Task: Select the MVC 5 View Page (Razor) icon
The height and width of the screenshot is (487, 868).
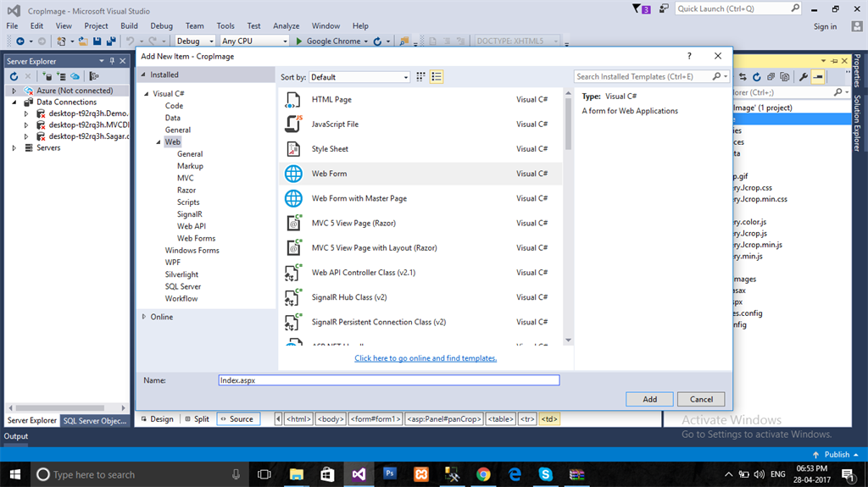Action: [x=293, y=224]
